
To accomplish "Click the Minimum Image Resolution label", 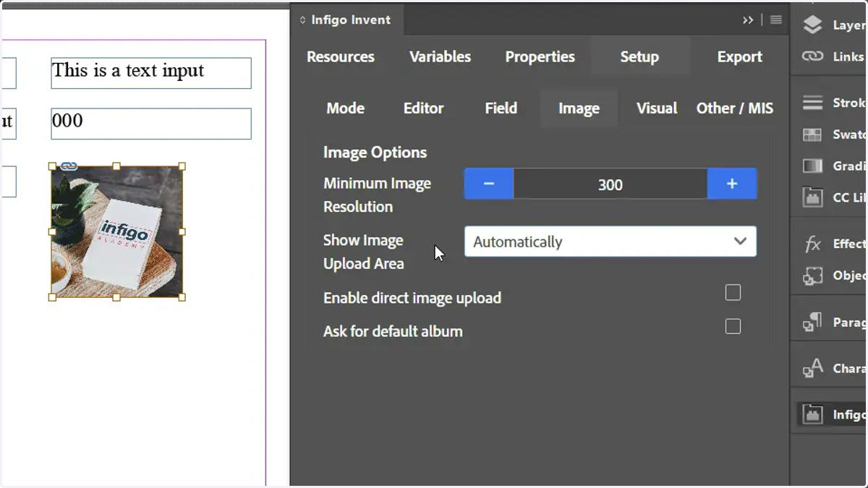I will pyautogui.click(x=377, y=195).
